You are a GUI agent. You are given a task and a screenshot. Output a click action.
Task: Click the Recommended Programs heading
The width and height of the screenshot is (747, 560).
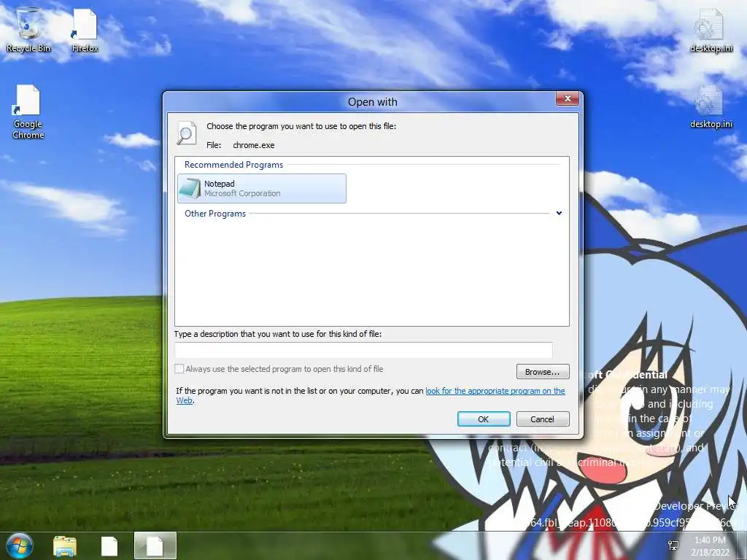[234, 165]
